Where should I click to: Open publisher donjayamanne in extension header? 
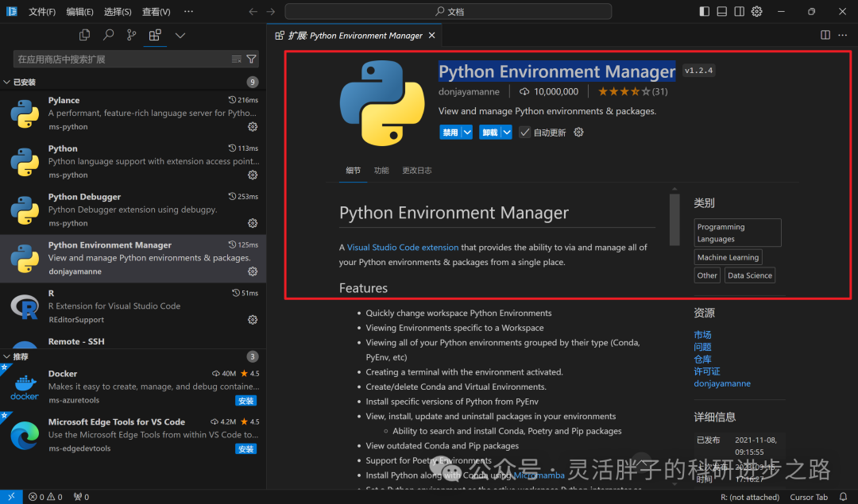click(x=469, y=92)
